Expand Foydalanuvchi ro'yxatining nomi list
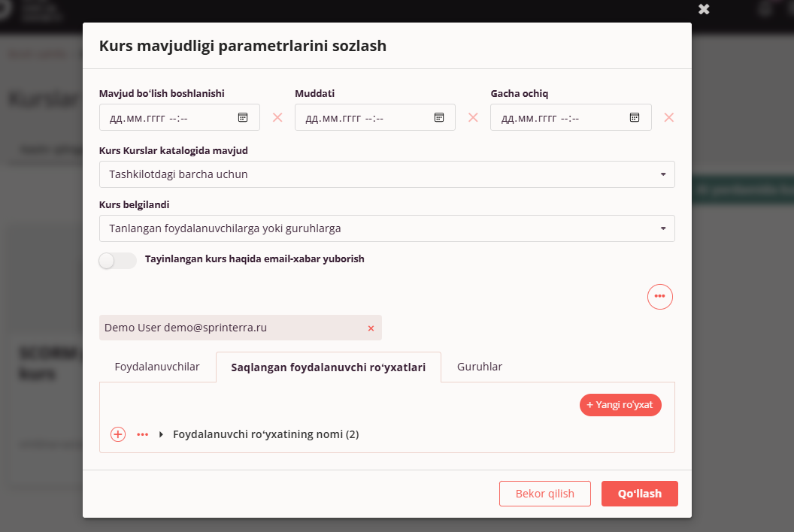794x532 pixels. [161, 434]
